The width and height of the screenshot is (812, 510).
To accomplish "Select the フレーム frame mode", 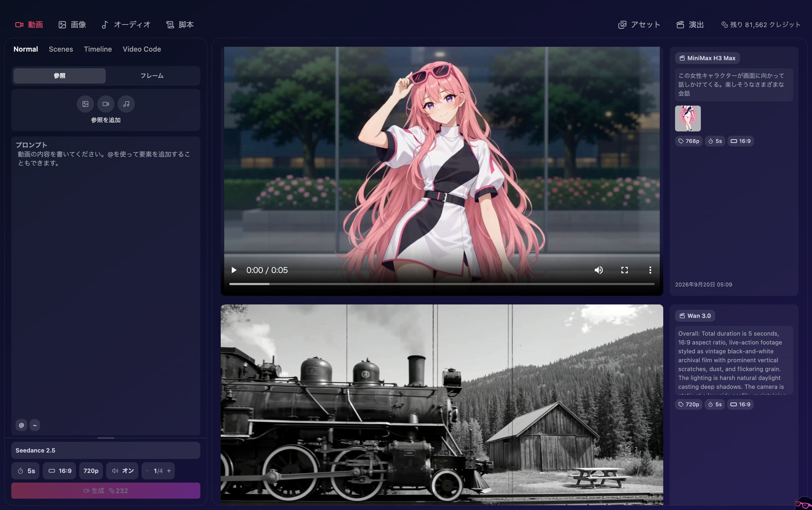I will (152, 76).
